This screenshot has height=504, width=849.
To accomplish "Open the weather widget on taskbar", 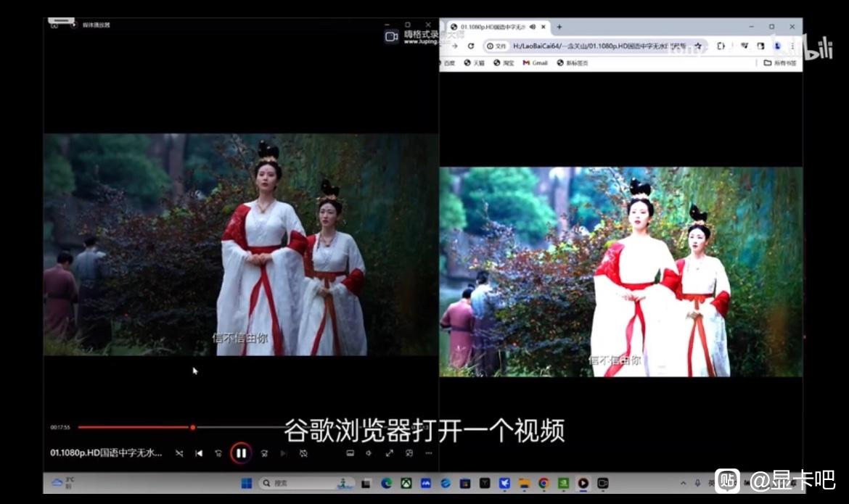I will point(63,483).
